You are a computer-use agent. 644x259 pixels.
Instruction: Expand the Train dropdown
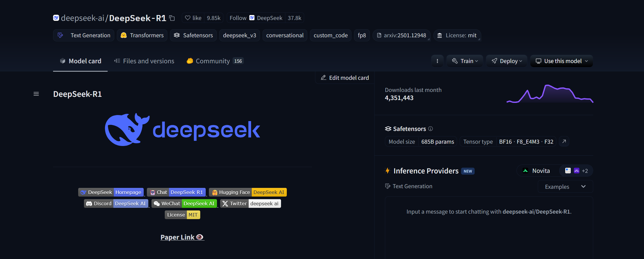(x=465, y=61)
